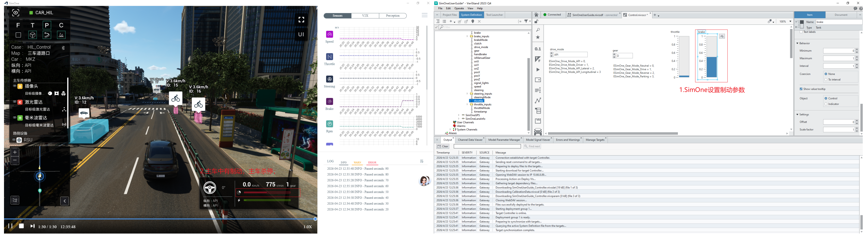Expand the System Channels node

[x=450, y=129]
